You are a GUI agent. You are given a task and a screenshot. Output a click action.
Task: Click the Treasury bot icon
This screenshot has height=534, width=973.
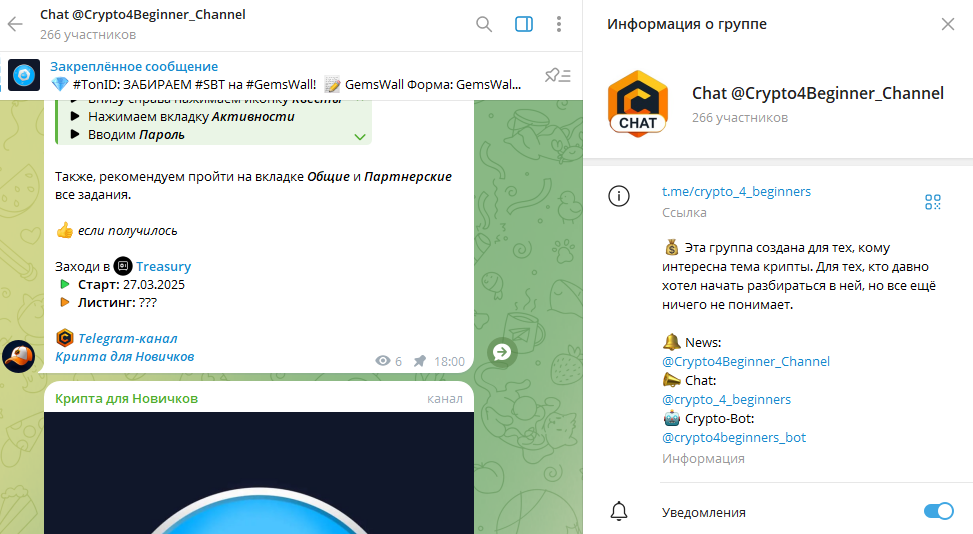click(x=123, y=266)
